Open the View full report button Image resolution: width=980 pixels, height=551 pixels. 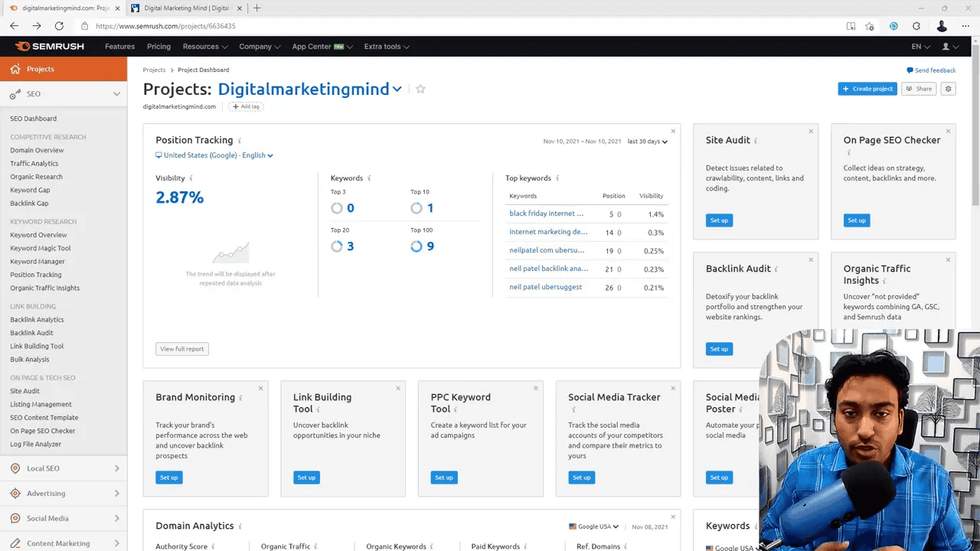181,348
